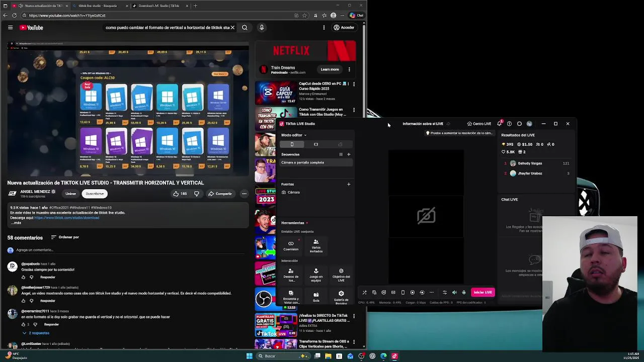Viewport: 644px width, 362px height.
Task: Select portrait layout in TikTok LIVE Studio
Action: pyautogui.click(x=292, y=144)
